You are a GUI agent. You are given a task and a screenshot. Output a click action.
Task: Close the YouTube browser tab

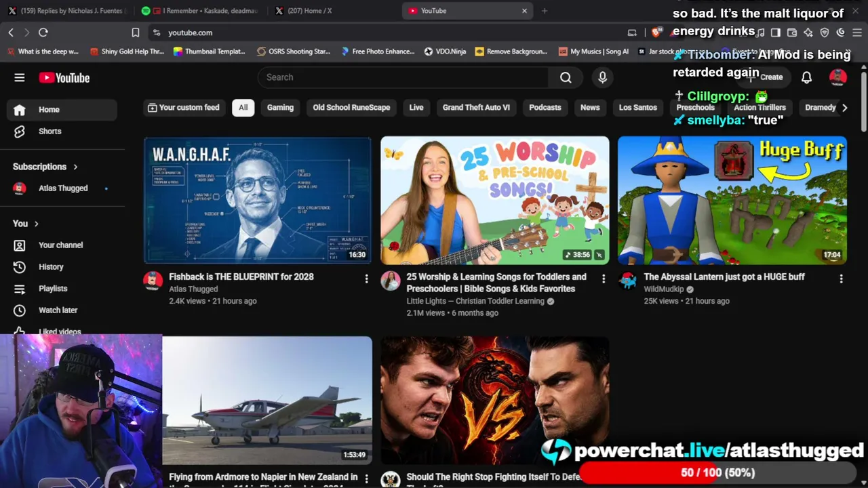(x=524, y=11)
